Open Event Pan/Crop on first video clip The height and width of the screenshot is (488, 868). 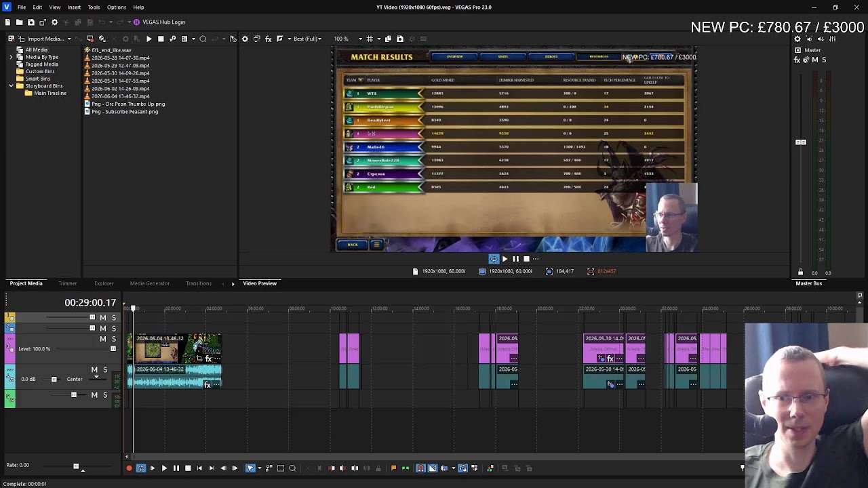click(x=199, y=359)
